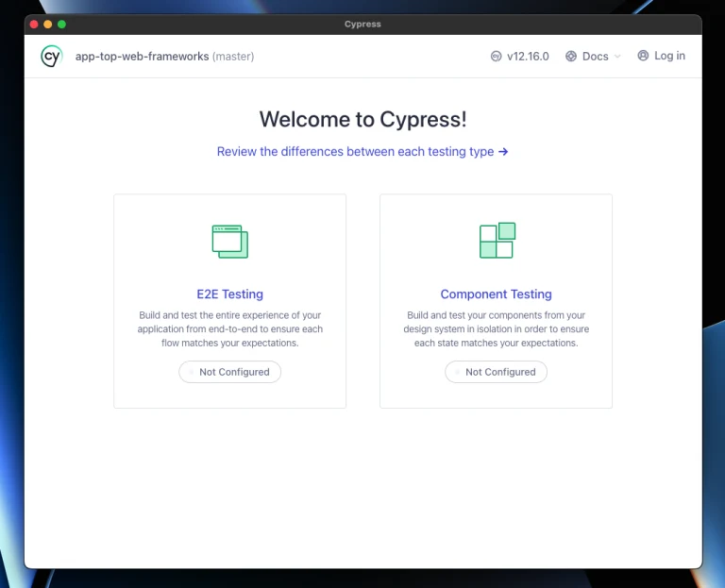Viewport: 725px width, 588px height.
Task: Click the Log in button
Action: pos(661,56)
